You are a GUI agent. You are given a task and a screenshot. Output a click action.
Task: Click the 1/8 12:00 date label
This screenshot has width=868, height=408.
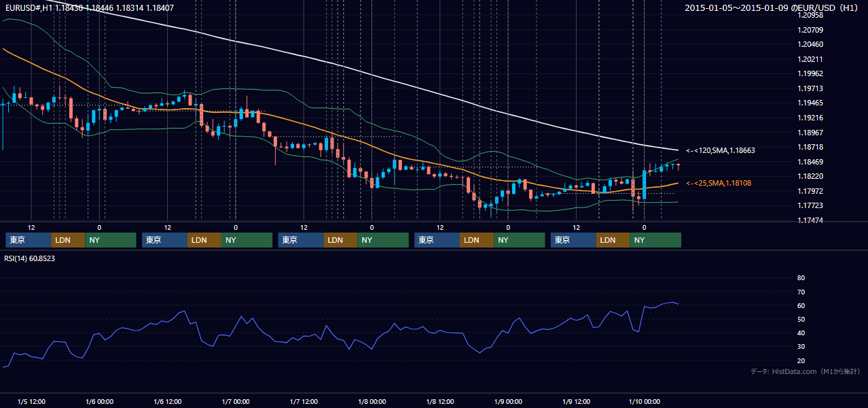click(440, 401)
